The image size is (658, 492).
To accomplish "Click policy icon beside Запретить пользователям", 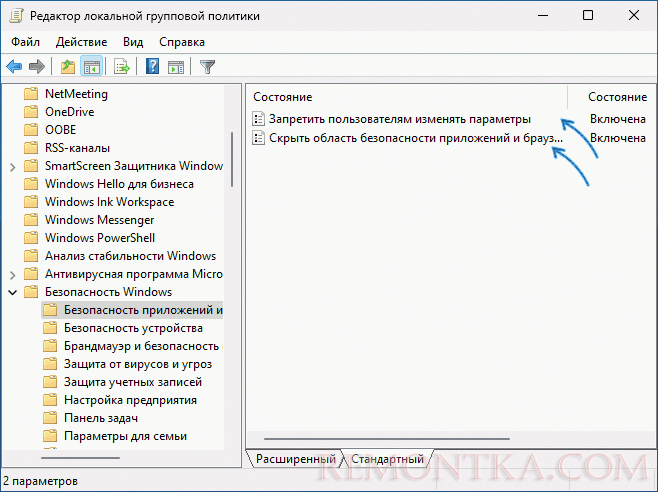I will pos(258,119).
